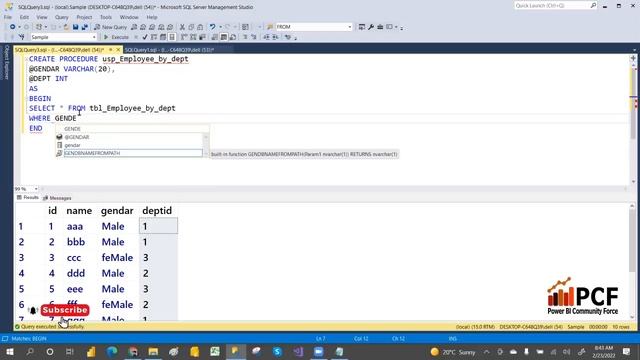Click the Decrease Indent icon

[x=266, y=37]
